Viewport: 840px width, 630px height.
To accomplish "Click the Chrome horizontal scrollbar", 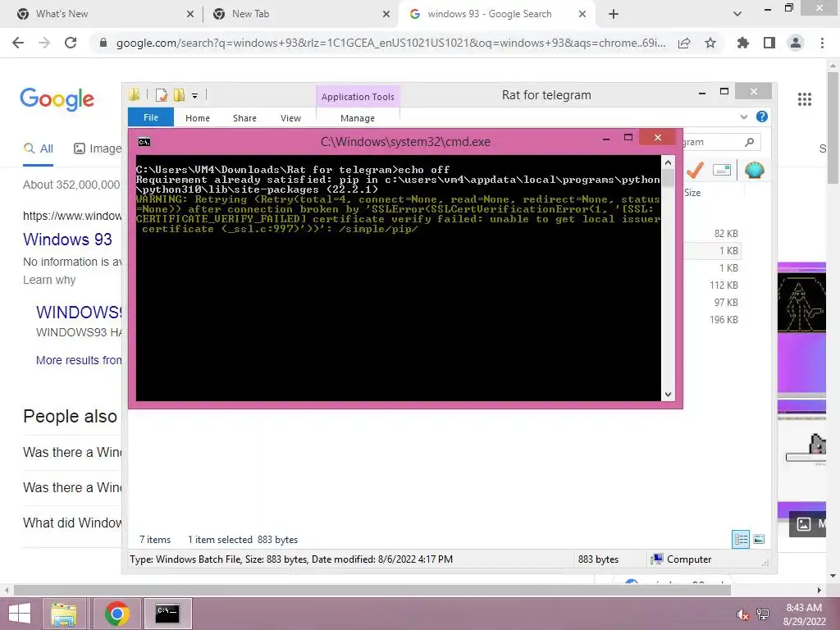I will click(x=372, y=590).
